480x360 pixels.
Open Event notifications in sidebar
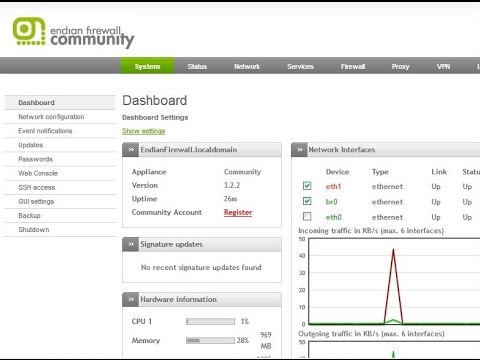(x=60, y=131)
